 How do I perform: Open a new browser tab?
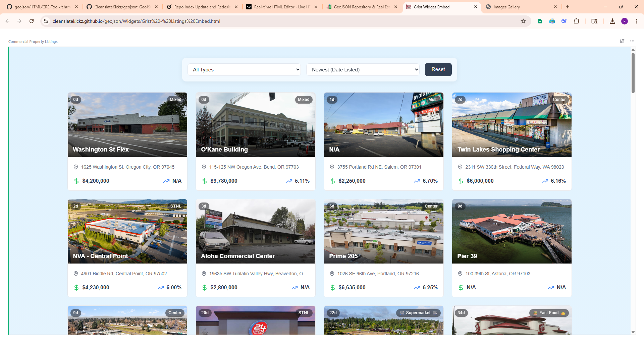tap(568, 7)
